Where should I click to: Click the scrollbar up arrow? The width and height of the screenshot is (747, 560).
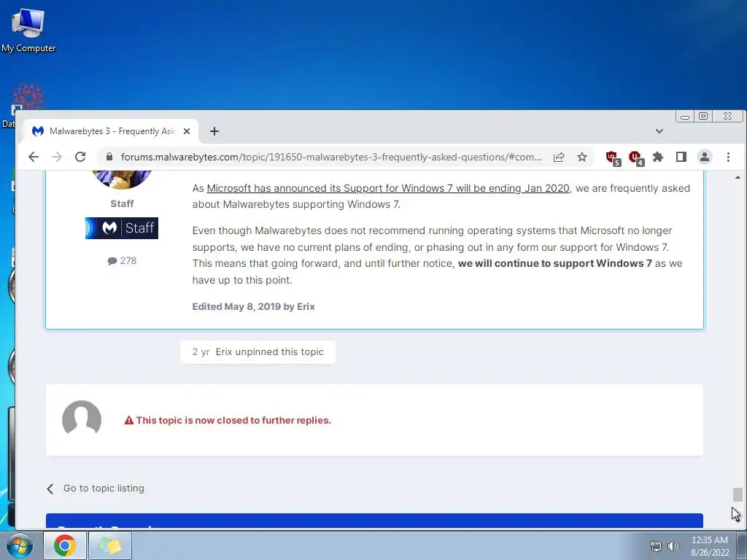click(x=738, y=177)
